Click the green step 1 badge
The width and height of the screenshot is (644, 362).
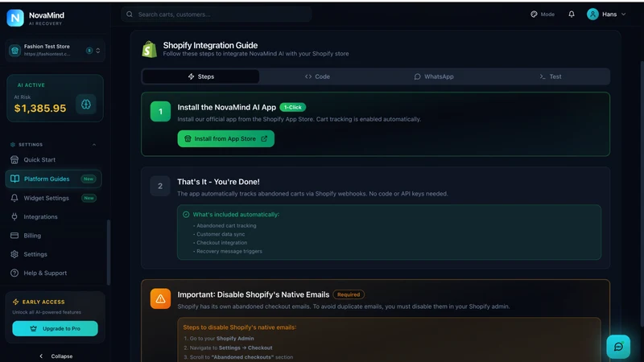160,111
